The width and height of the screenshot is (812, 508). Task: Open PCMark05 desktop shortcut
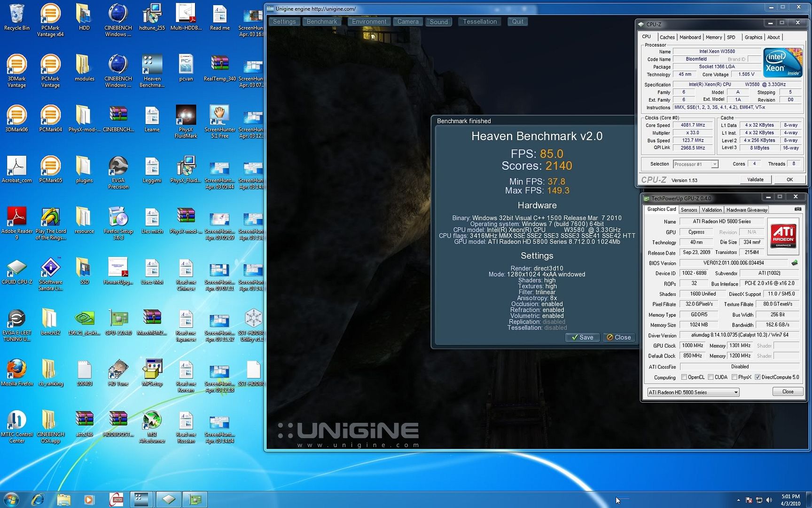tap(50, 170)
